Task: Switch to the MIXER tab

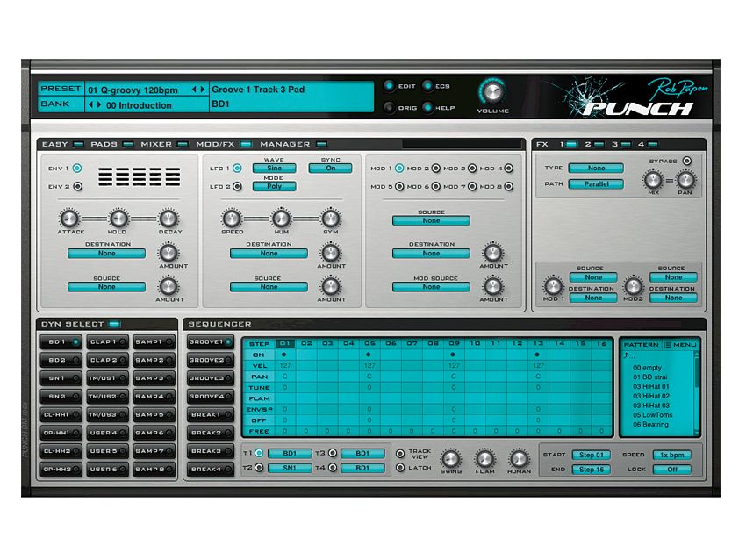Action: point(164,144)
